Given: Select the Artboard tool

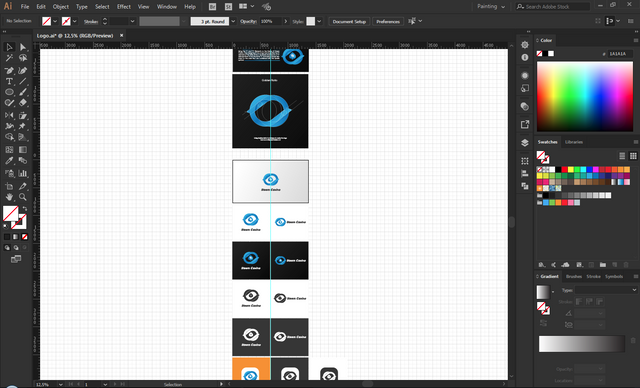Looking at the screenshot, I should point(9,186).
